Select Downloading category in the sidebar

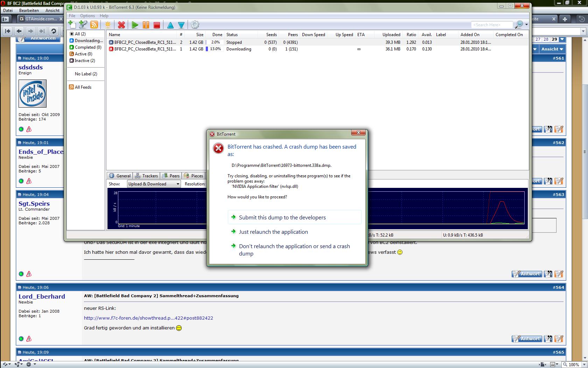[x=86, y=41]
